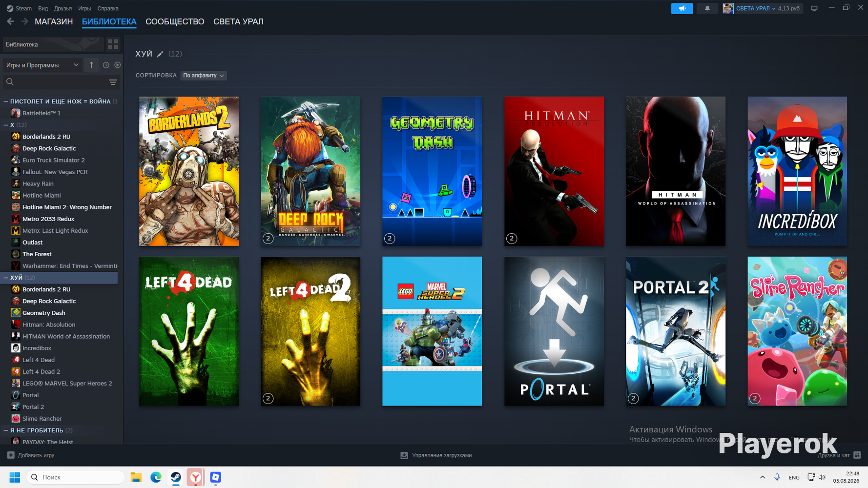Show hidden tray icons chevron

pos(762,477)
